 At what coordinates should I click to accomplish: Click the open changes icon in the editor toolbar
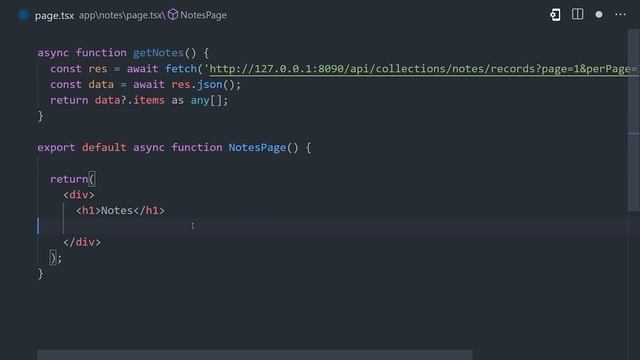(x=555, y=15)
